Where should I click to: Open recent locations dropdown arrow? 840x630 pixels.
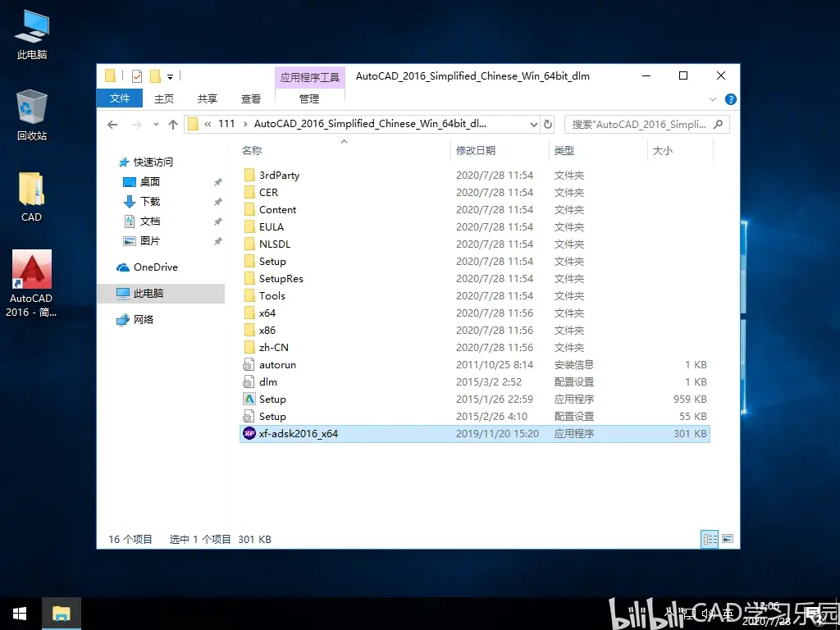point(156,125)
